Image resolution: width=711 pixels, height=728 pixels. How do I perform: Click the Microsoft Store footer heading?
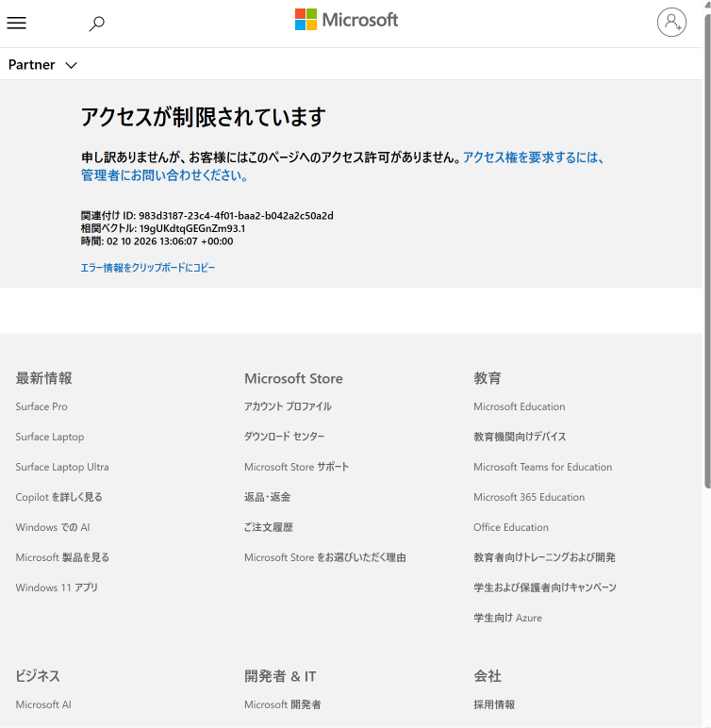(x=293, y=378)
